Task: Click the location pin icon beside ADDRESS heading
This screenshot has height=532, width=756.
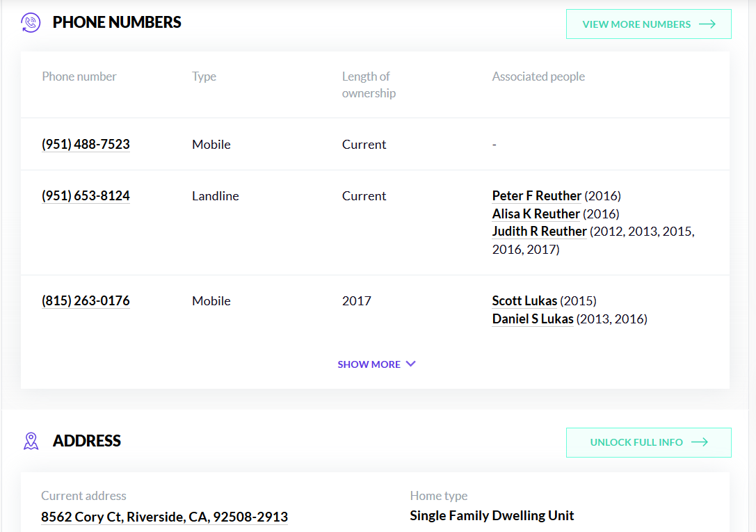Action: [x=31, y=442]
